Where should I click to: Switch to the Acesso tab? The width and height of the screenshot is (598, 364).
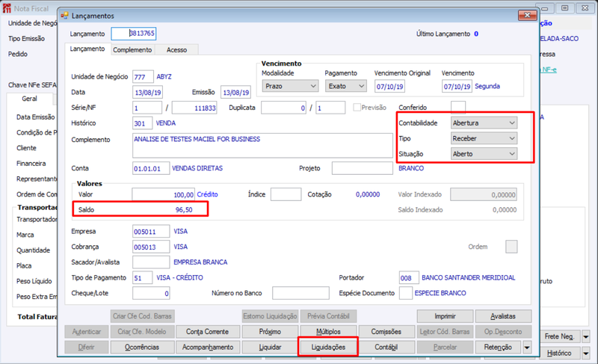click(x=177, y=50)
